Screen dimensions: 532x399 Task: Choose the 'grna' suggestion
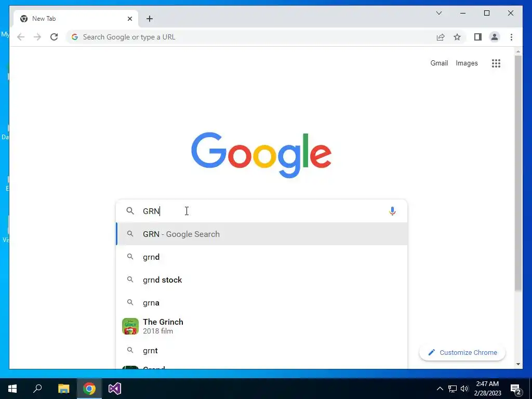pyautogui.click(x=261, y=303)
